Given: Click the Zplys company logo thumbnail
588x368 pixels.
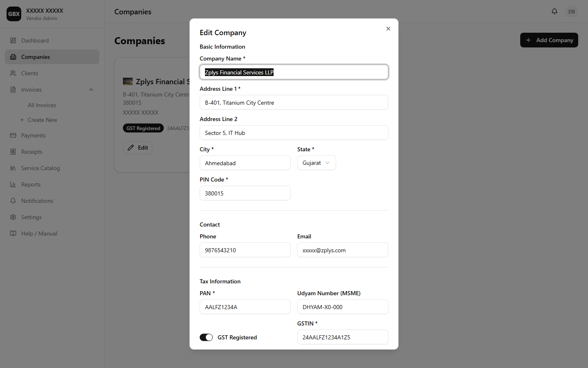Looking at the screenshot, I should pyautogui.click(x=128, y=81).
